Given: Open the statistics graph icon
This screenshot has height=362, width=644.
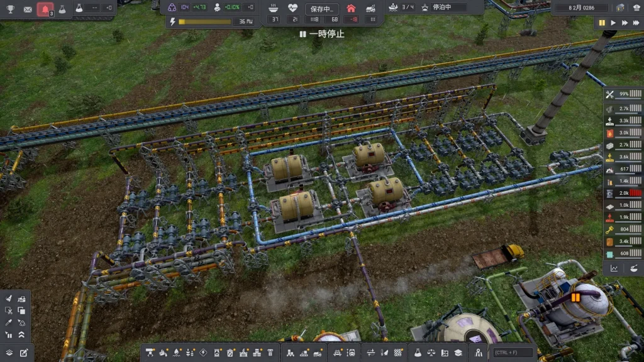Looking at the screenshot, I should (614, 268).
